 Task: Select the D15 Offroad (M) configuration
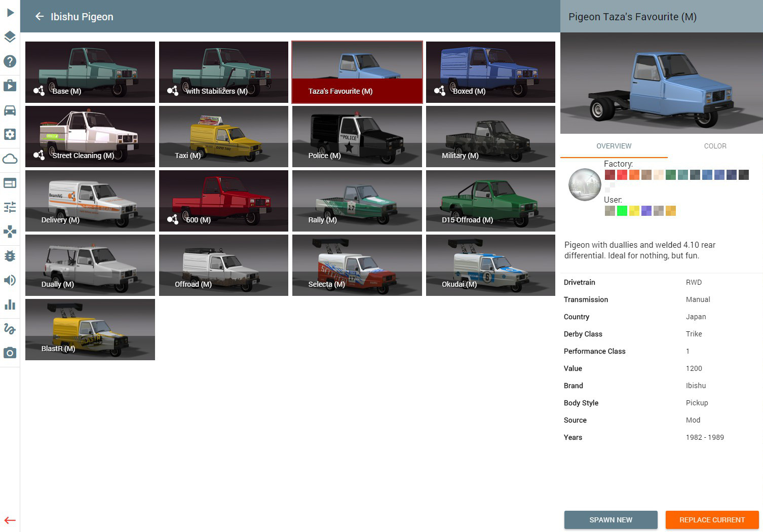tap(490, 201)
